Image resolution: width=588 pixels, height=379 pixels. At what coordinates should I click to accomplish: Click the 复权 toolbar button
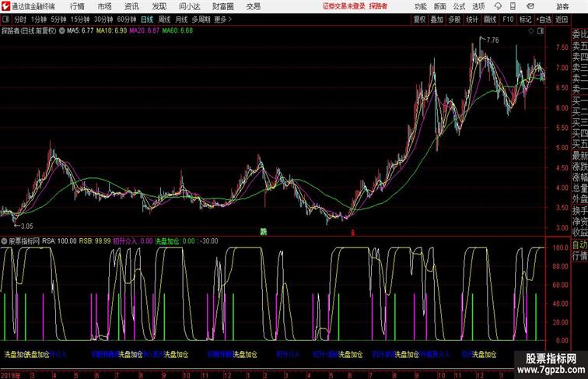420,19
